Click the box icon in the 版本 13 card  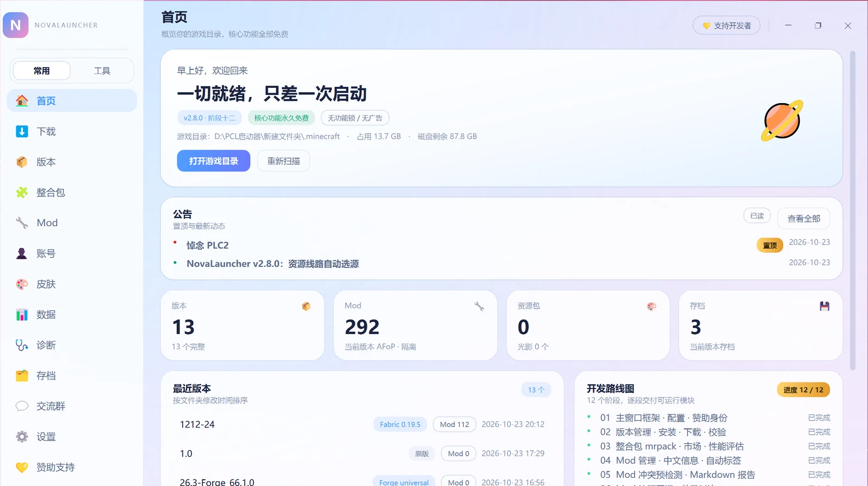tap(306, 306)
